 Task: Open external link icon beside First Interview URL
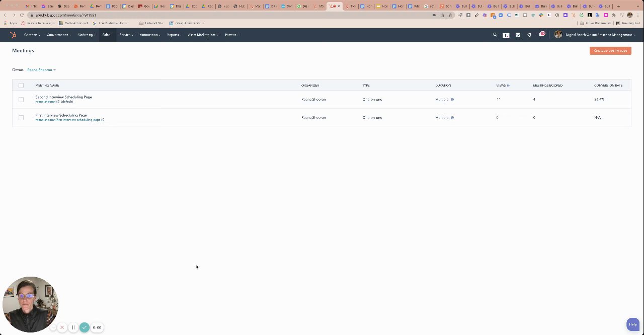pos(103,120)
